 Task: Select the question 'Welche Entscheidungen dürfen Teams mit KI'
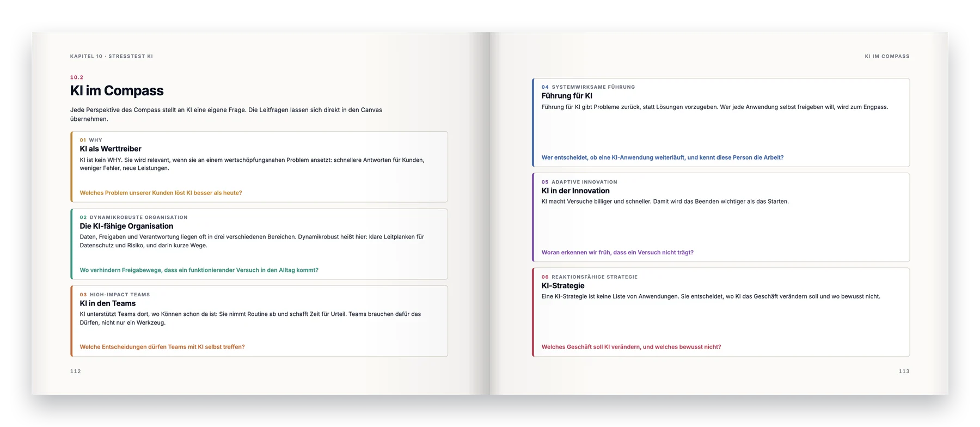[162, 347]
